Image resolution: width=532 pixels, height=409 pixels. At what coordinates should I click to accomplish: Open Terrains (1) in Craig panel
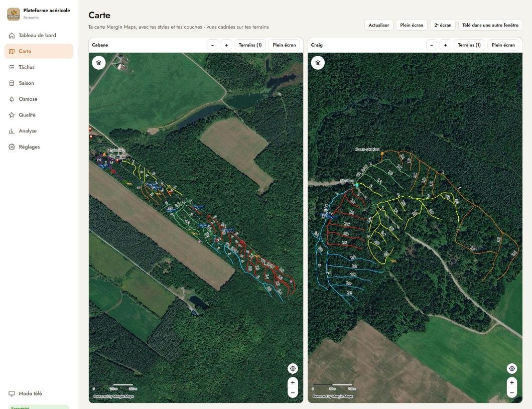[469, 45]
